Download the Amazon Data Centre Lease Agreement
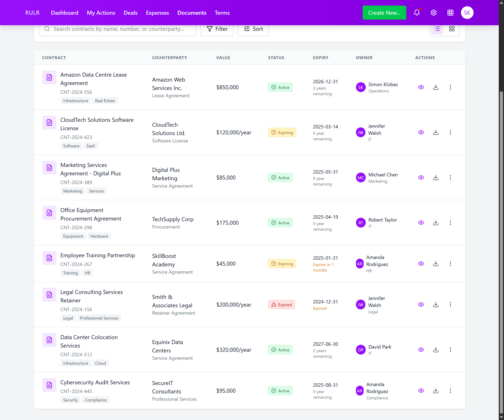Viewport: 504px width, 420px height. click(x=436, y=87)
